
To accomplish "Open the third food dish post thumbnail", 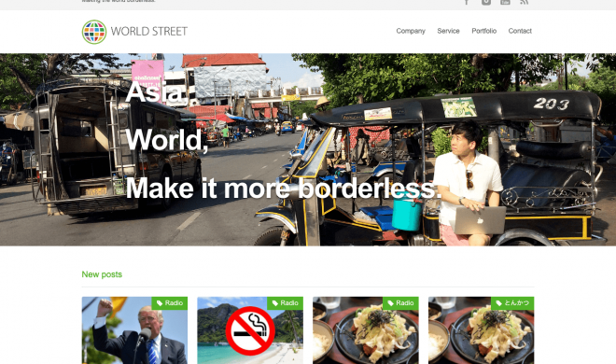I will [365, 330].
